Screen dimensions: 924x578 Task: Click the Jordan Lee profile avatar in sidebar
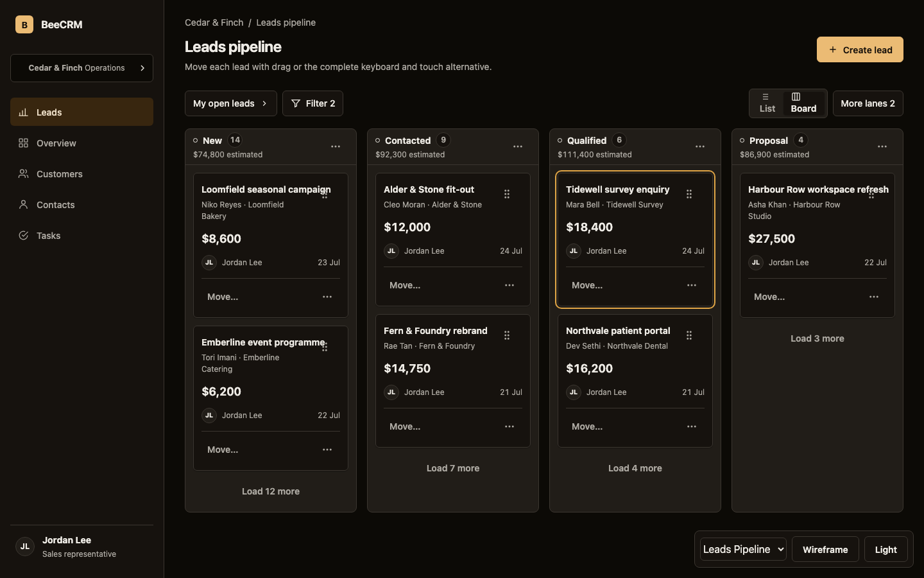[24, 547]
